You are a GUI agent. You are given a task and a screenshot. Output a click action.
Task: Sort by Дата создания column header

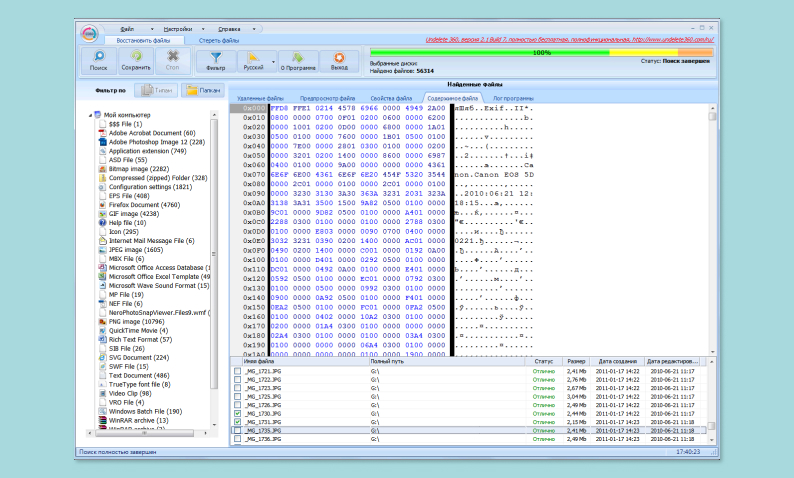617,362
